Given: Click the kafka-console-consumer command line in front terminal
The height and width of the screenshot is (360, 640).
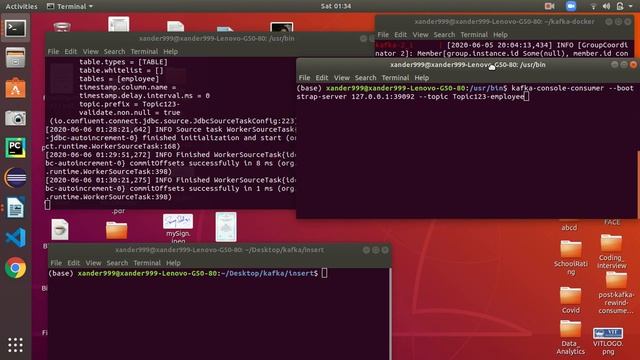Looking at the screenshot, I should (x=465, y=92).
